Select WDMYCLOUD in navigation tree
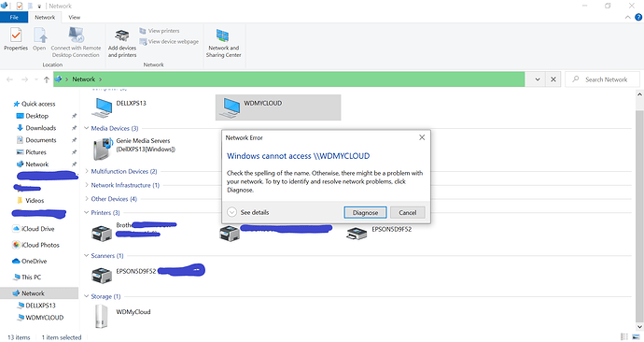This screenshot has width=644, height=342. pyautogui.click(x=45, y=318)
